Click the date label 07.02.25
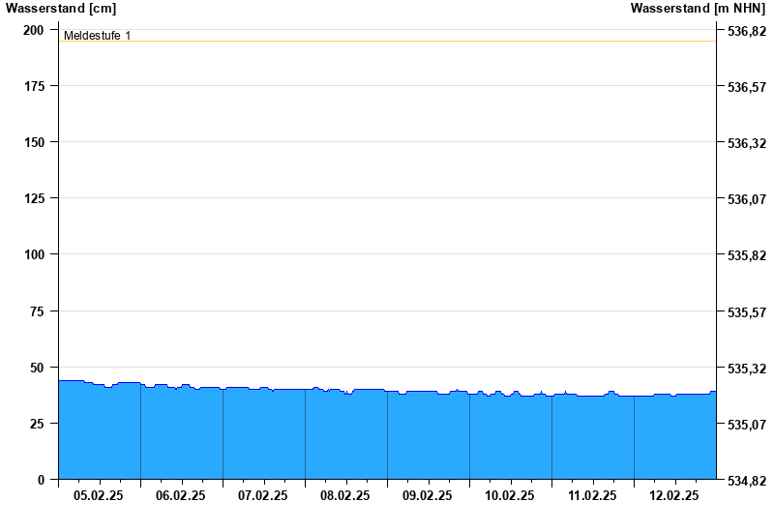 [262, 496]
